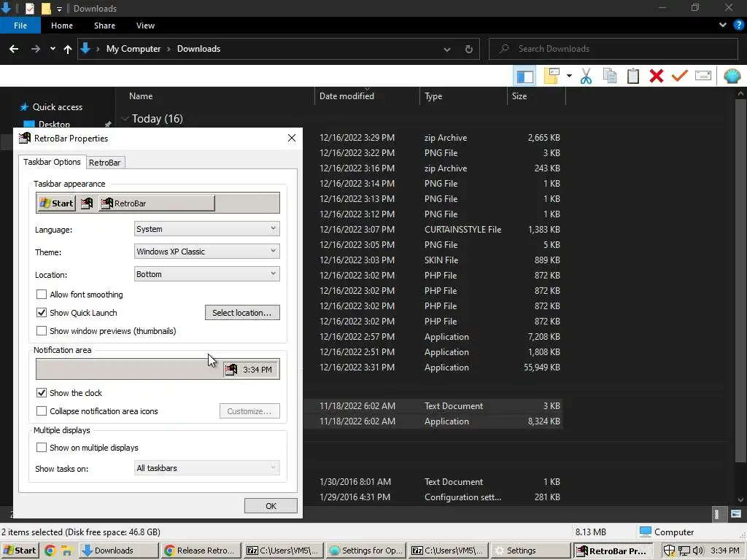The width and height of the screenshot is (747, 560).
Task: Go back with the left arrow button
Action: click(x=14, y=49)
